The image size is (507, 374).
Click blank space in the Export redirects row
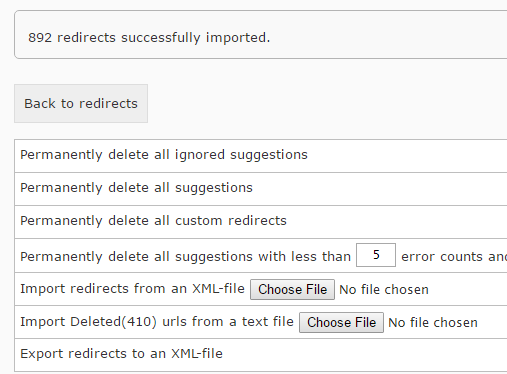tap(365, 355)
